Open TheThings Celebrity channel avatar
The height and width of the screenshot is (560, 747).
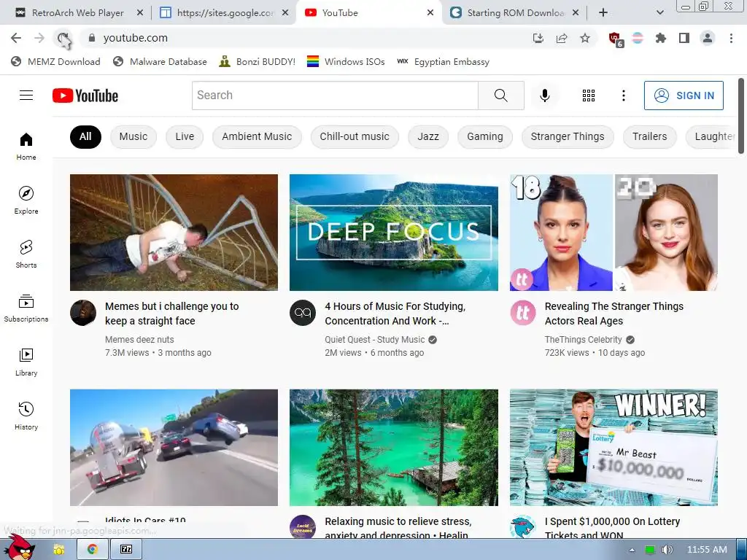pos(522,313)
